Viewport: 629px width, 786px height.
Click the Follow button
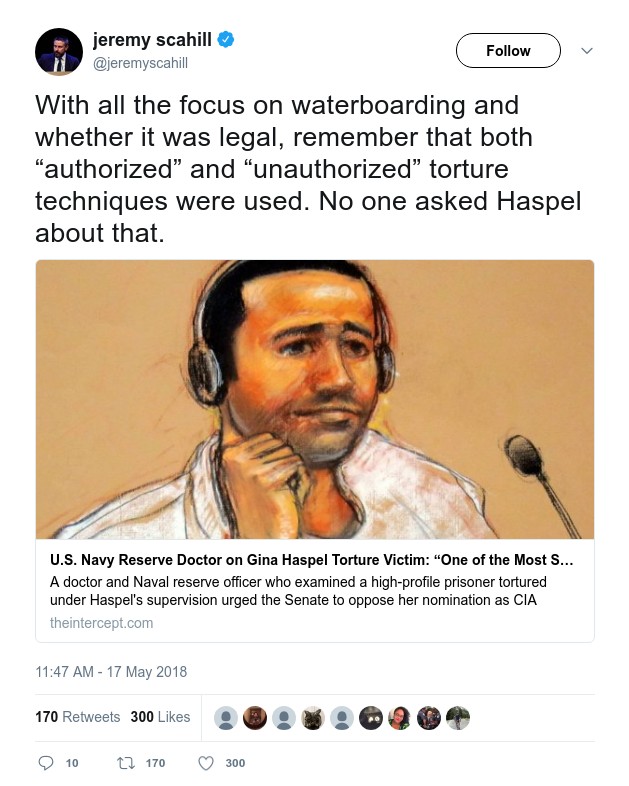click(x=508, y=51)
